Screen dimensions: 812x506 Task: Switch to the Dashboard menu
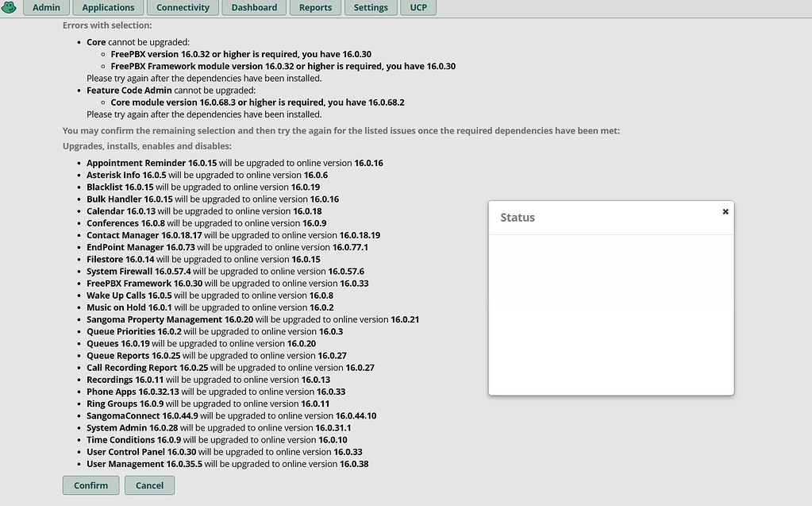tap(254, 7)
